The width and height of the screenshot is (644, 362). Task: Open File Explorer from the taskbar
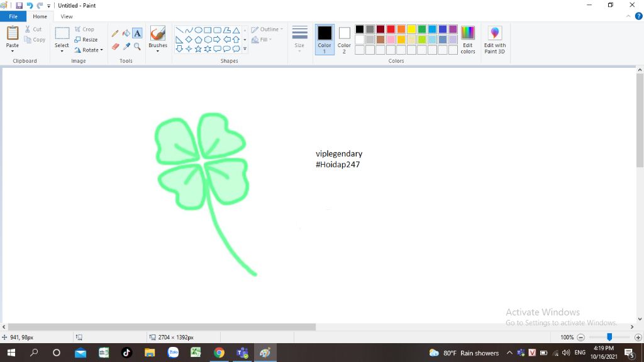tap(150, 353)
